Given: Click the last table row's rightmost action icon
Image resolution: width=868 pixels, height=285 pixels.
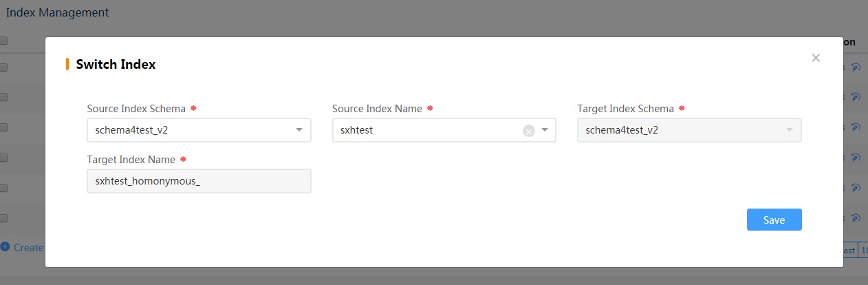Looking at the screenshot, I should tap(856, 218).
